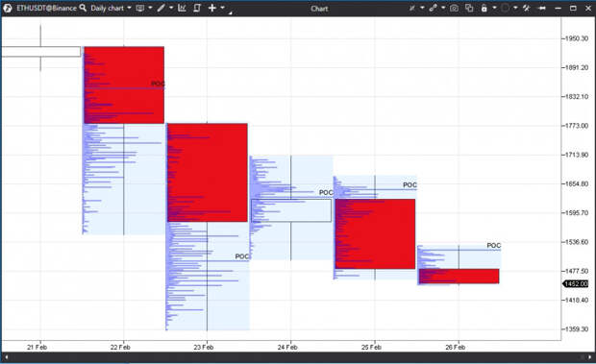Click the plus crosshair icon
This screenshot has width=596, height=364.
point(212,8)
